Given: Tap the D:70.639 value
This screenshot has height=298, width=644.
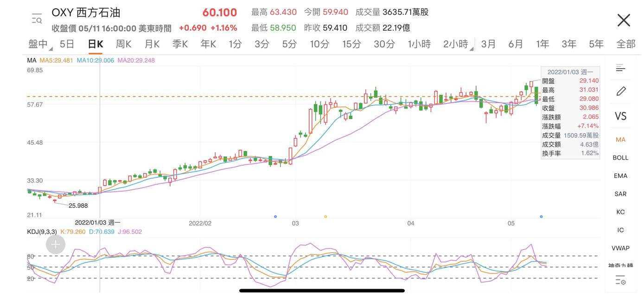Looking at the screenshot, I should [102, 232].
